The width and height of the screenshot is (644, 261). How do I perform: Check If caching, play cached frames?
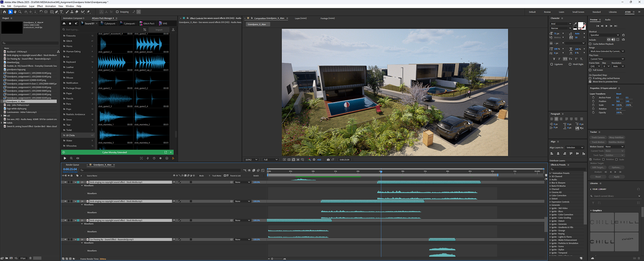click(x=590, y=78)
